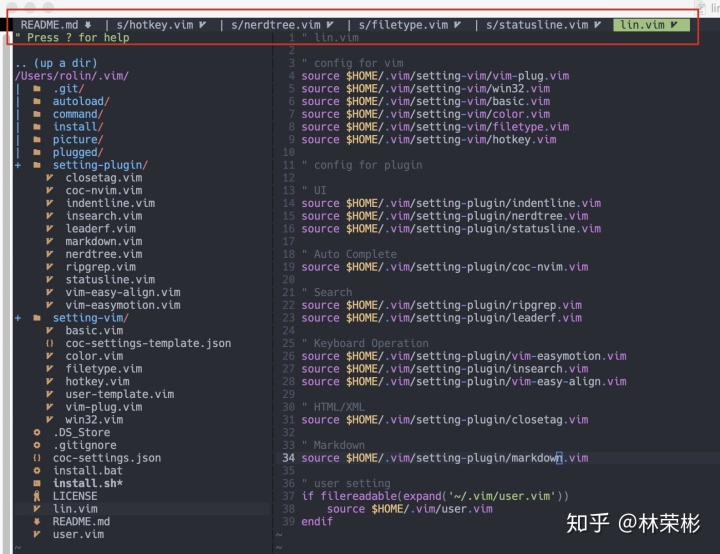Image resolution: width=720 pixels, height=554 pixels.
Task: Click the vim icon beside markdown.vim
Action: click(x=50, y=241)
